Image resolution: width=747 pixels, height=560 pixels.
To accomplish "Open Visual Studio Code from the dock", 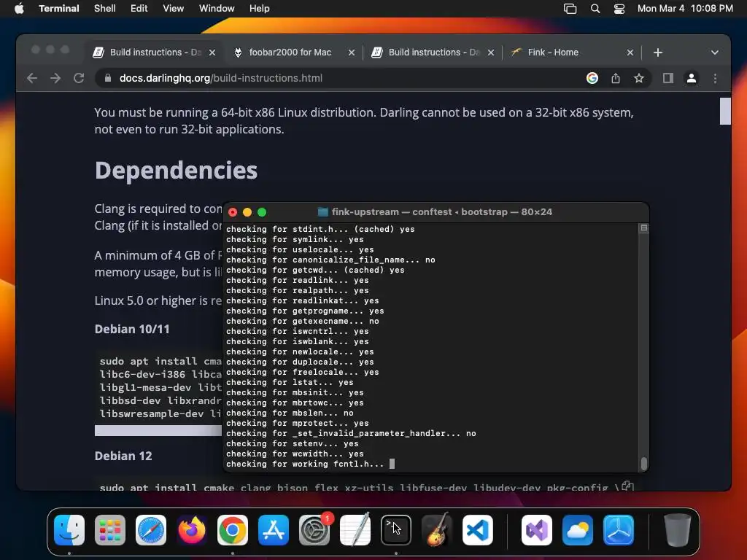I will (x=477, y=530).
